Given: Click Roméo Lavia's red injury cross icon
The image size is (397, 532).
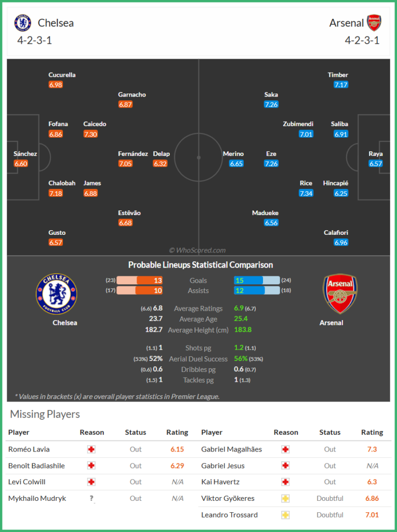Looking at the screenshot, I should tap(91, 449).
